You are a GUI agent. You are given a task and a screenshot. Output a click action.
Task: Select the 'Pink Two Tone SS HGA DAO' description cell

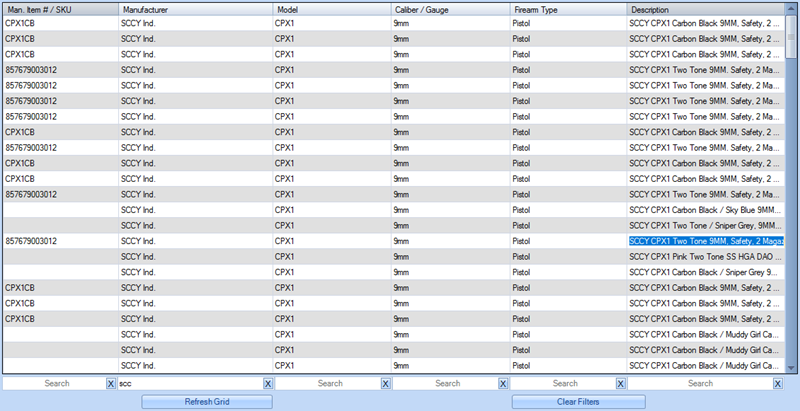pyautogui.click(x=706, y=256)
